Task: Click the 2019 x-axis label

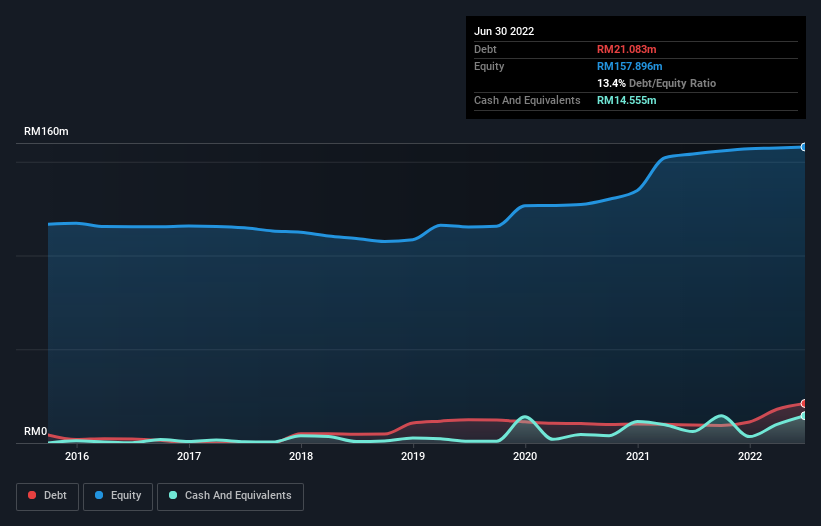Action: pyautogui.click(x=413, y=456)
